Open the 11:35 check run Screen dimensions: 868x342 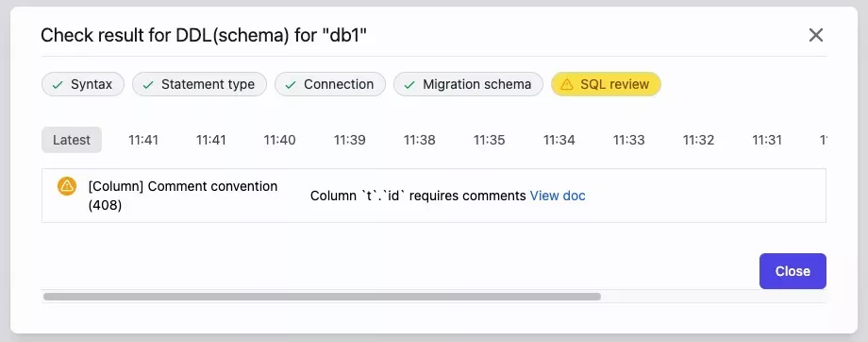pyautogui.click(x=490, y=140)
